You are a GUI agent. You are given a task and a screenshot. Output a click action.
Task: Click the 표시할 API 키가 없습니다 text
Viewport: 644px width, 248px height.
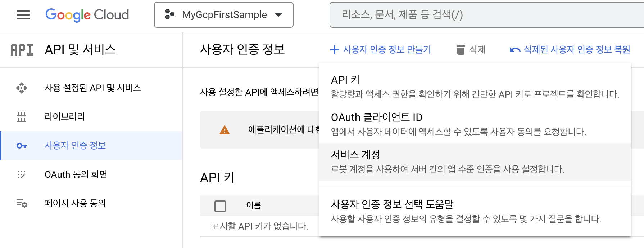click(x=260, y=226)
